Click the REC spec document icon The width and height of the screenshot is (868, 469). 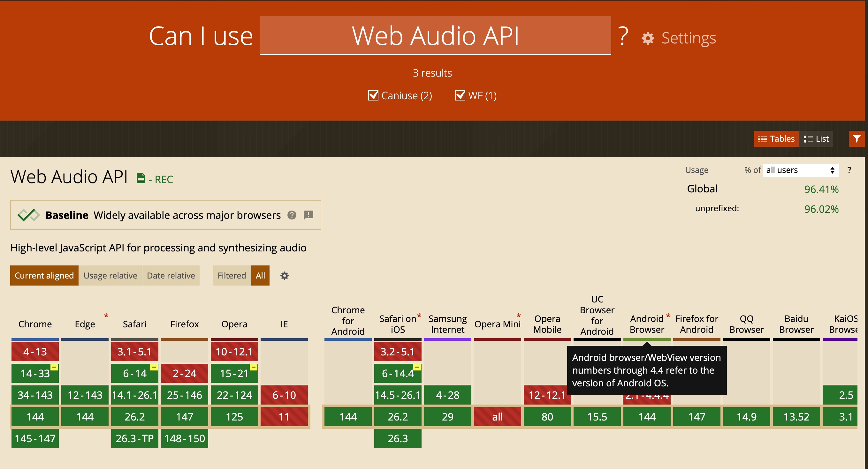point(141,178)
